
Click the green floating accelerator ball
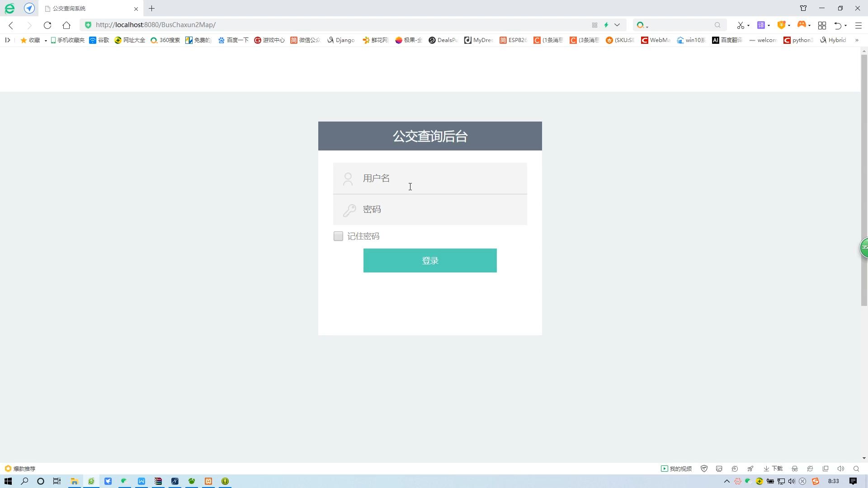864,247
